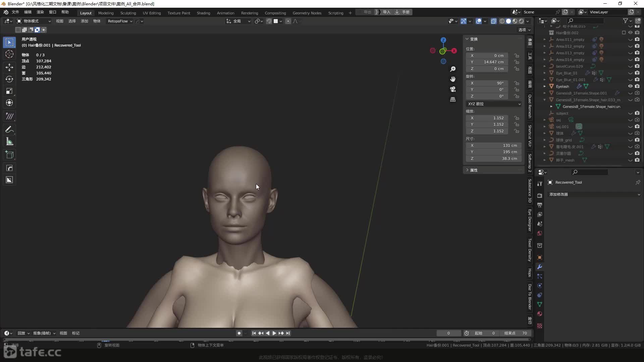Screen dimensions: 644x362
Task: Select the Move tool
Action: point(9,67)
